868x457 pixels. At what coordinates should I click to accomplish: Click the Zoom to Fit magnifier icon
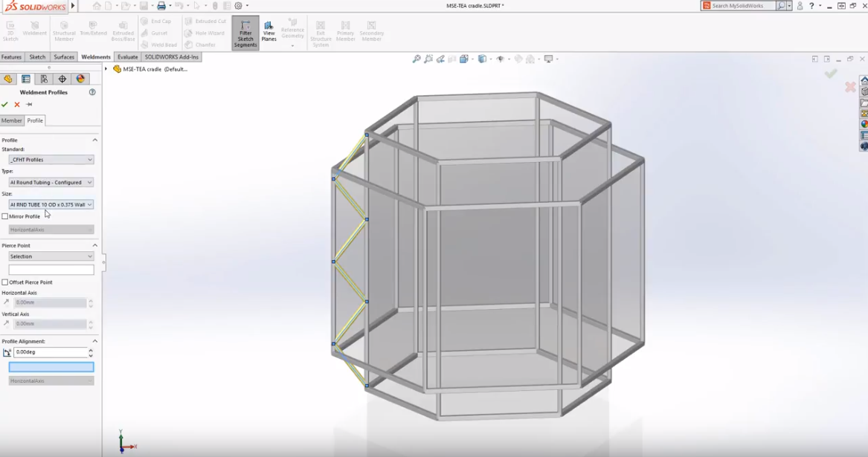tap(417, 59)
